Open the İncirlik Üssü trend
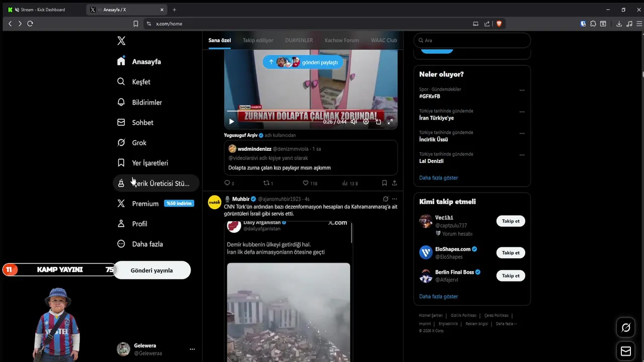Screen dimensions: 644x362 coord(433,139)
